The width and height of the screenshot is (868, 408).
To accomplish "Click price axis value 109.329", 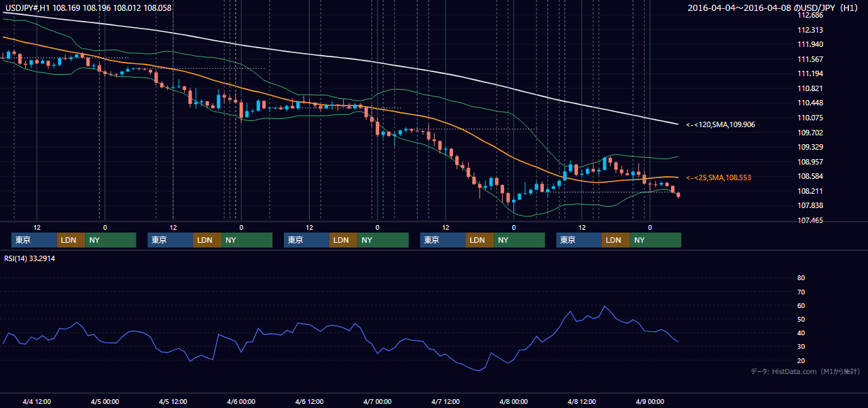I will [x=810, y=147].
